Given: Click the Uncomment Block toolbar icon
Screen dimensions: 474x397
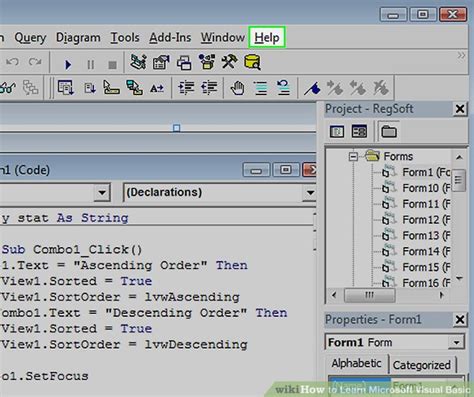Looking at the screenshot, I should (x=283, y=88).
